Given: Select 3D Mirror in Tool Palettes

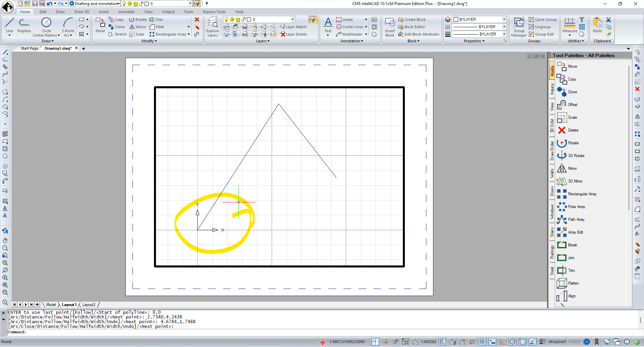Looking at the screenshot, I should coord(570,181).
